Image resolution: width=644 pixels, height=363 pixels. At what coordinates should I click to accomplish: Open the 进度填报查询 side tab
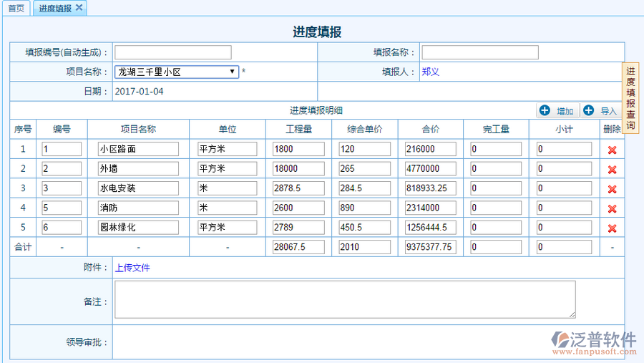630,98
